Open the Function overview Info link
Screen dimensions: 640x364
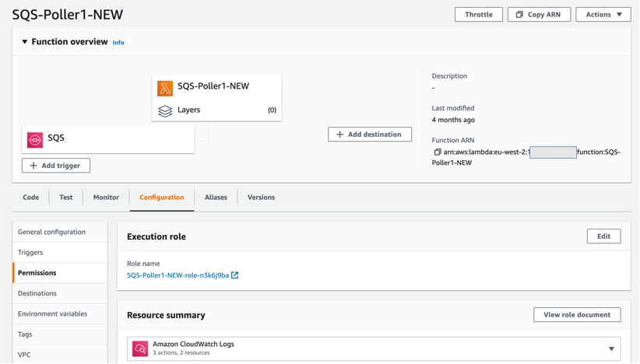118,43
